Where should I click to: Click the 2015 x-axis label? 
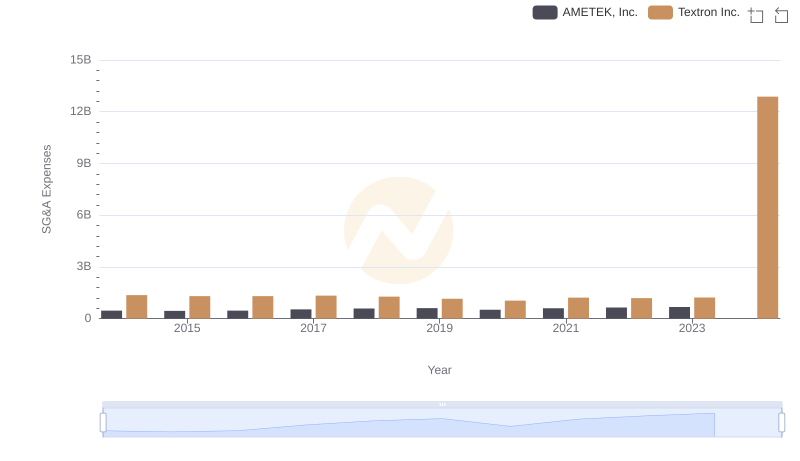click(187, 328)
